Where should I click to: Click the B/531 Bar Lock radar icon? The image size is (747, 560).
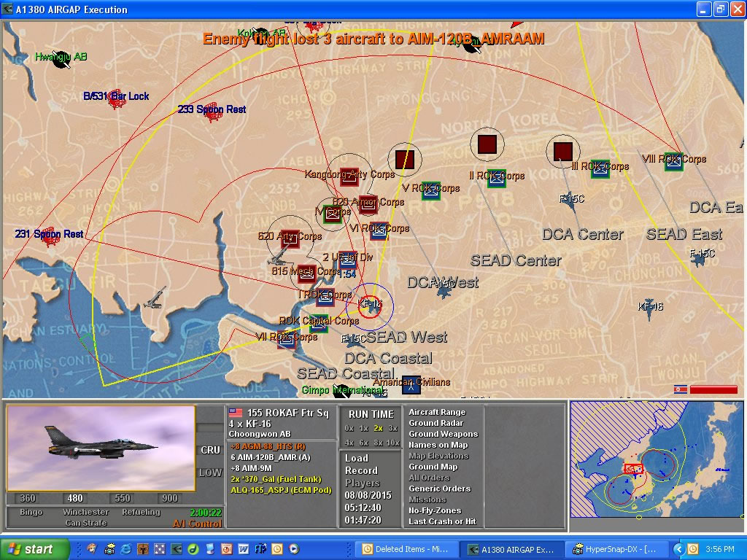[x=115, y=98]
